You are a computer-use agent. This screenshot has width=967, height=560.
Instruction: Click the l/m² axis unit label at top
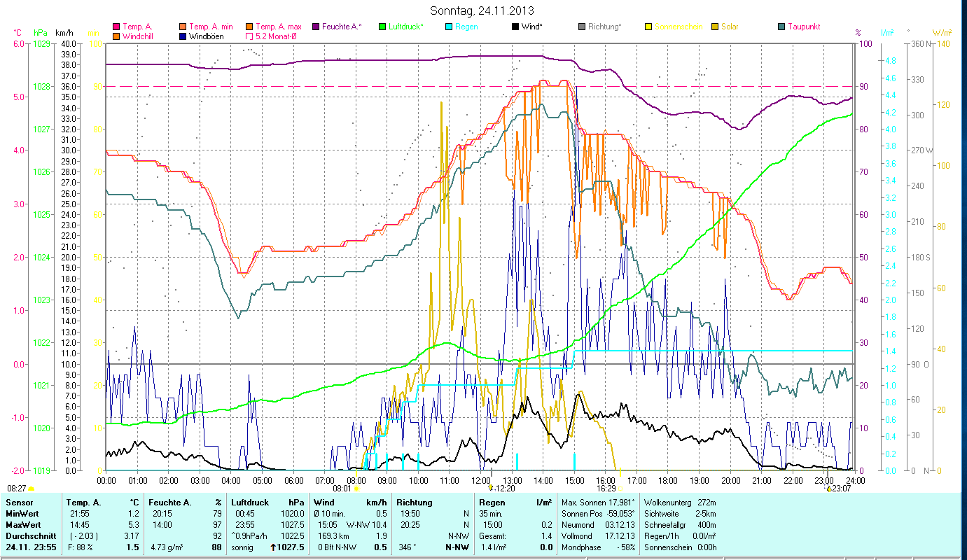coord(886,33)
